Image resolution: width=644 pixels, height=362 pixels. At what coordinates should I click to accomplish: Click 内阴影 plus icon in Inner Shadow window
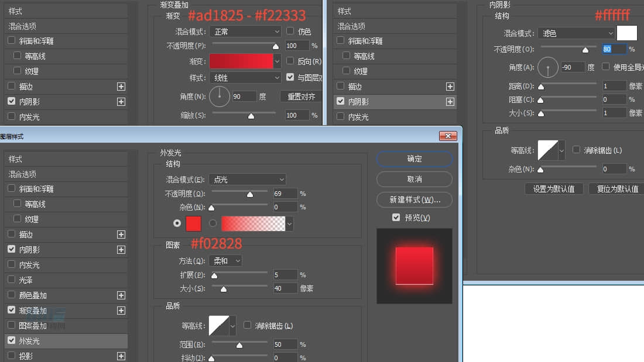pos(450,101)
